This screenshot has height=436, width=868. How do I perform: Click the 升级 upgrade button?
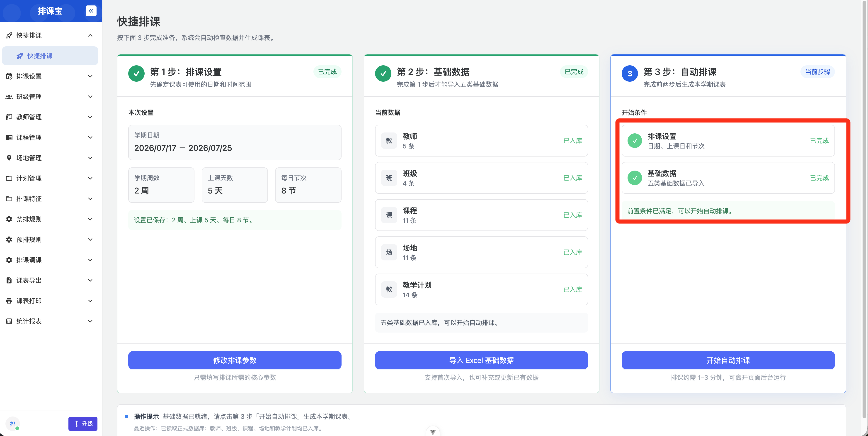(83, 424)
